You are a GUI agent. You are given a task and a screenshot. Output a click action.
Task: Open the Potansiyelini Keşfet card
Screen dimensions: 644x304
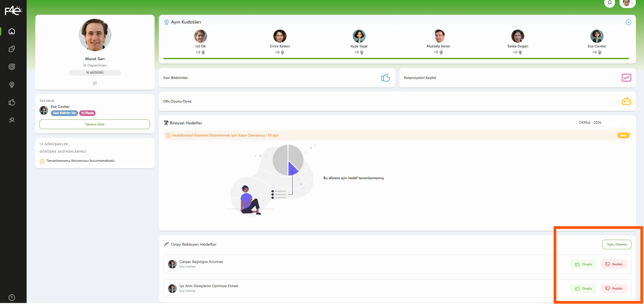point(517,78)
